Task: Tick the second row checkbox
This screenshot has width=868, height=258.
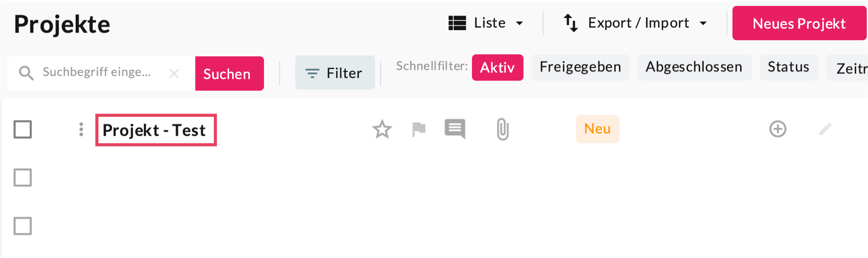Action: click(x=23, y=177)
